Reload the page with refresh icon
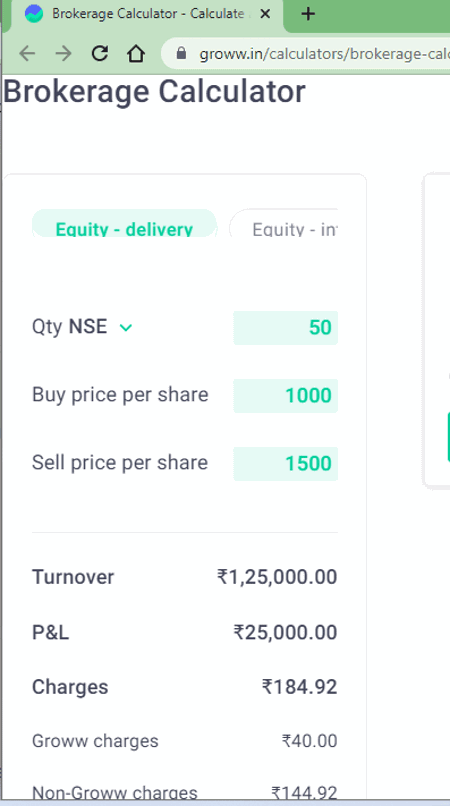This screenshot has width=450, height=806. 100,53
